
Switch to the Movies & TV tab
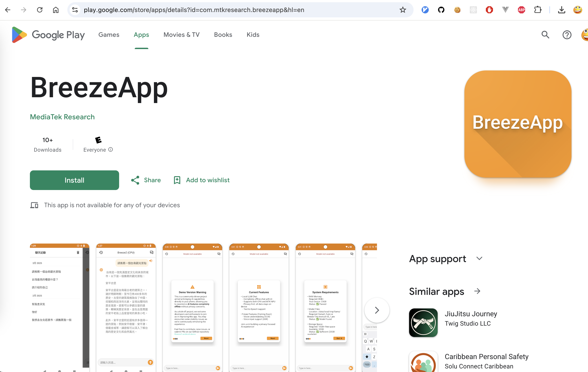[181, 35]
